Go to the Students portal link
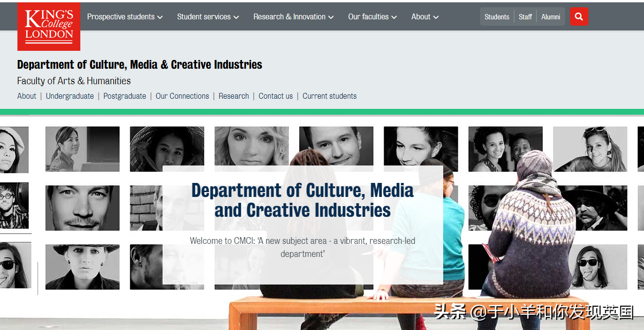 497,17
